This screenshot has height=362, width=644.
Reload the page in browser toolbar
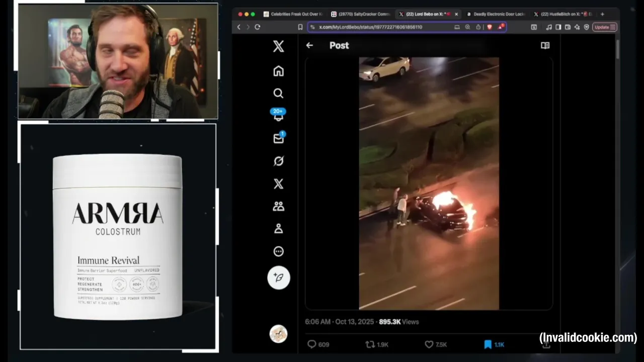[257, 27]
